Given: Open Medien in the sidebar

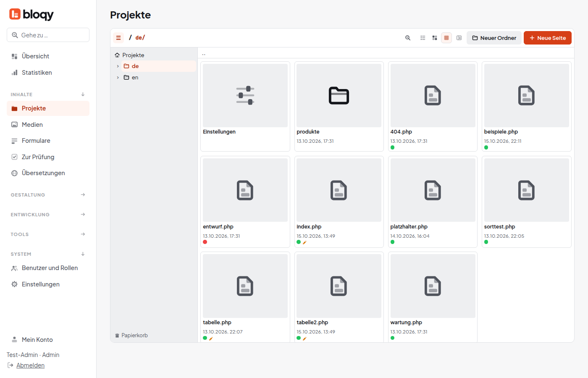Looking at the screenshot, I should (x=48, y=125).
